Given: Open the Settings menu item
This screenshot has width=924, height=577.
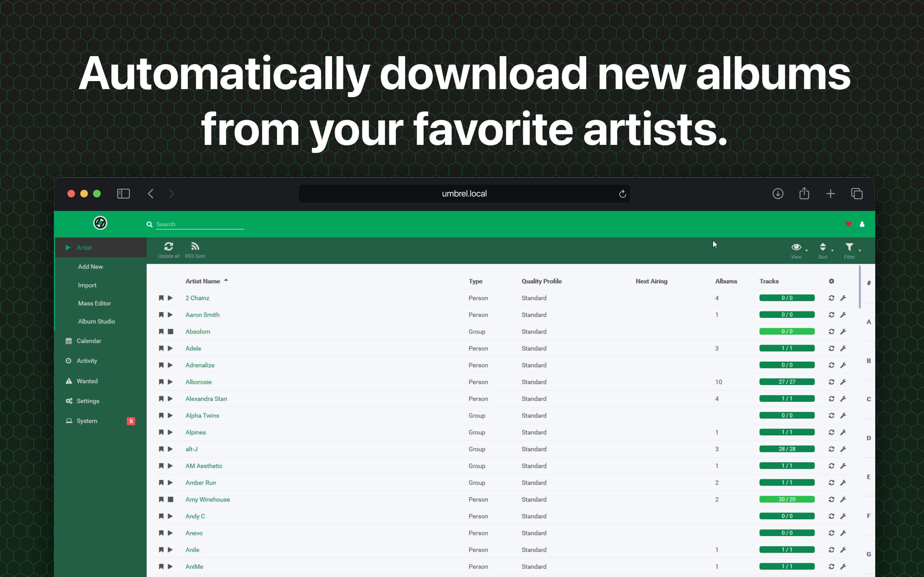Looking at the screenshot, I should tap(88, 401).
